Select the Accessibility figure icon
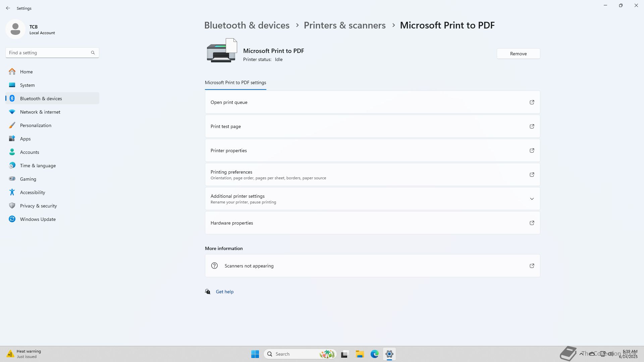This screenshot has width=644, height=362. (12, 192)
